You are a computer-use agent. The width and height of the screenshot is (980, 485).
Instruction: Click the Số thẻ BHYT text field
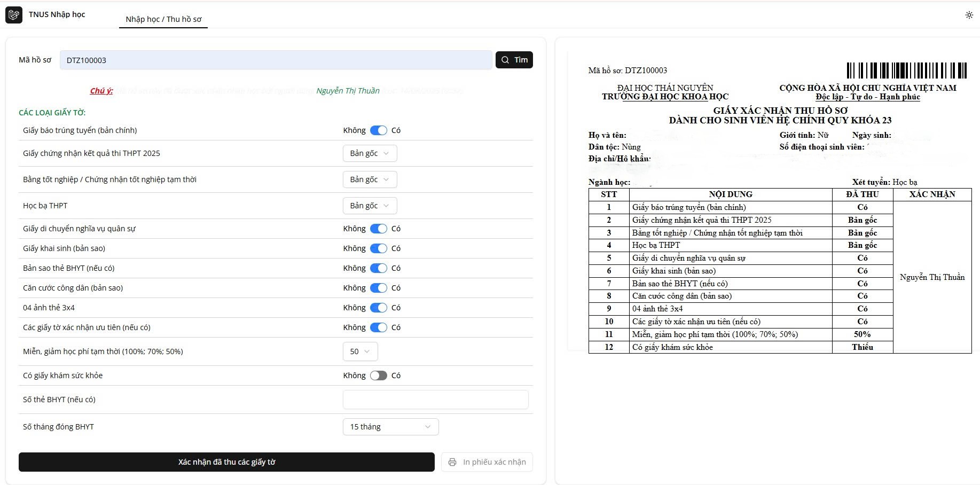(435, 400)
